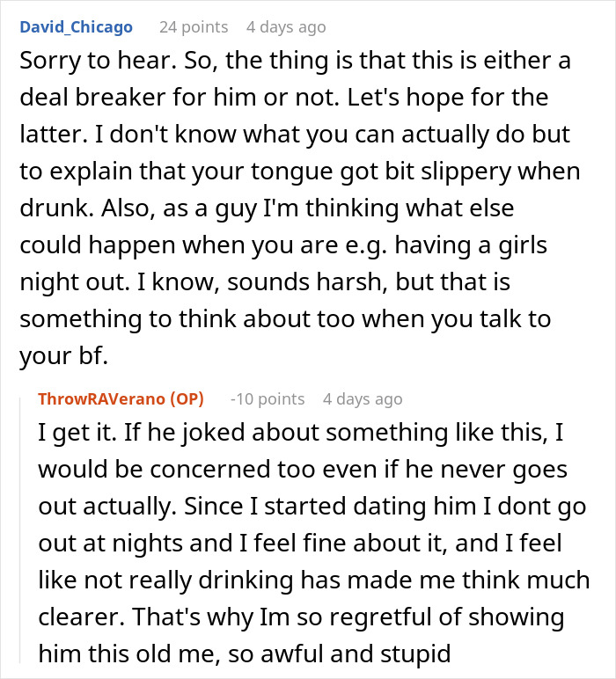Click the line 'night out. I know, sounds harsh'
Image resolution: width=616 pixels, height=679 pixels.
(x=265, y=282)
